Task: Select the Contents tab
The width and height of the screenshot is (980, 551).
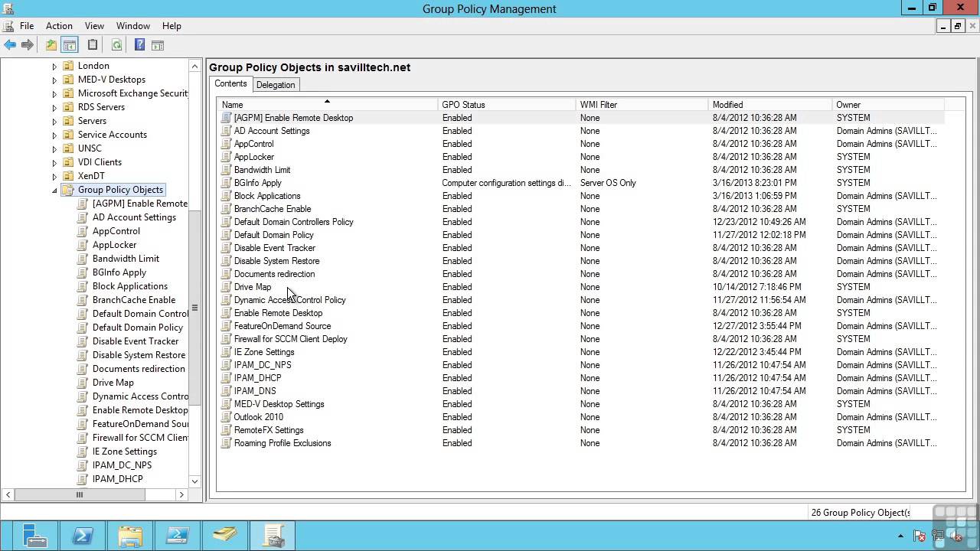Action: tap(230, 83)
